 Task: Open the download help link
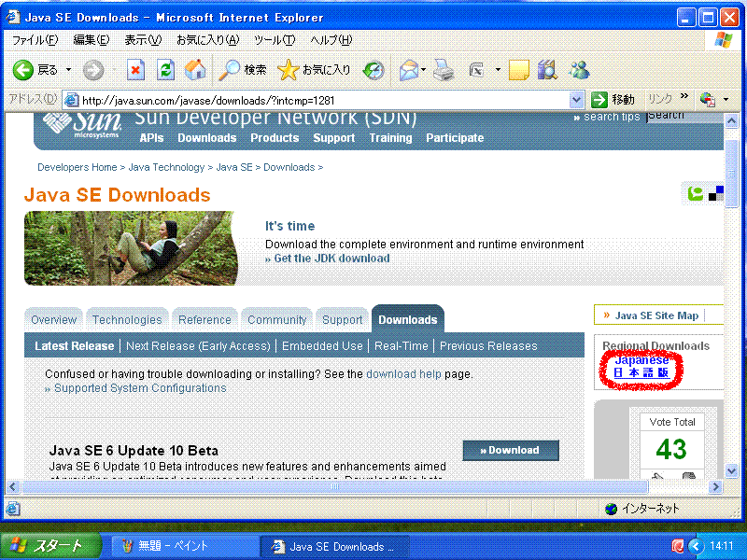pos(404,374)
